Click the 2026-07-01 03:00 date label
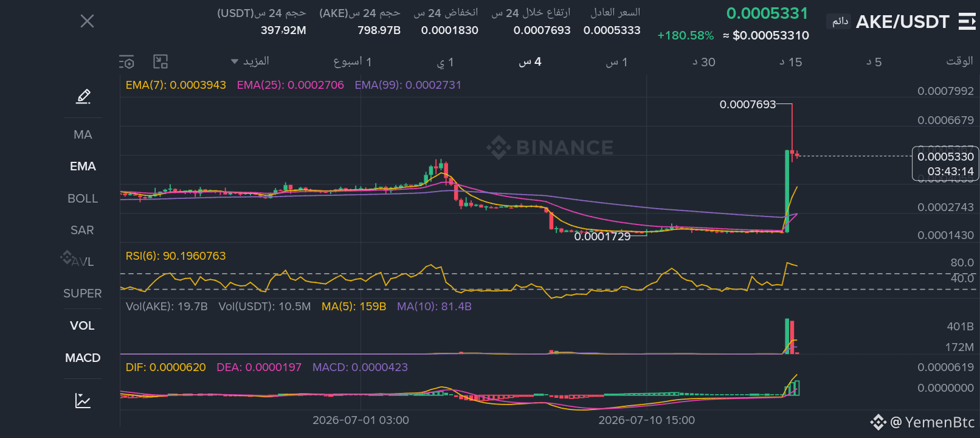This screenshot has width=980, height=438. coord(361,420)
